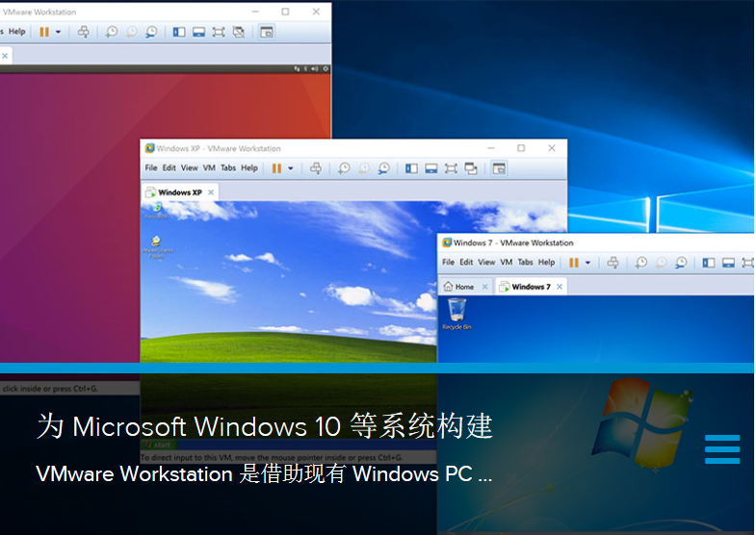
Task: Pause the VM in Windows XP window
Action: coord(276,168)
